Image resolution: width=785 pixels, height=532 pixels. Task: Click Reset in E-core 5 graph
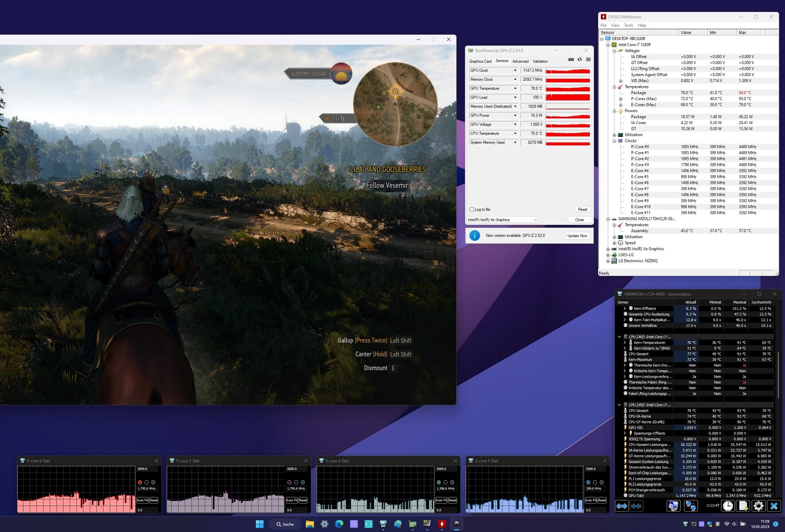coord(602,500)
